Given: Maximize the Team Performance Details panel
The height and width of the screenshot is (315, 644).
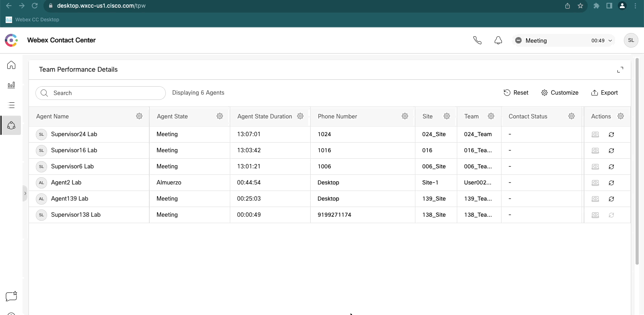Looking at the screenshot, I should 620,70.
